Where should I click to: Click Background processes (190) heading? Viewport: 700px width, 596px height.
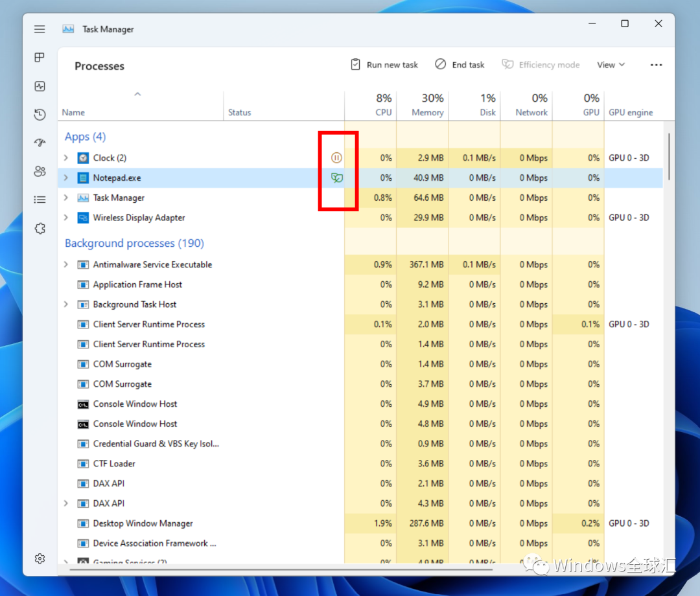[x=134, y=243]
